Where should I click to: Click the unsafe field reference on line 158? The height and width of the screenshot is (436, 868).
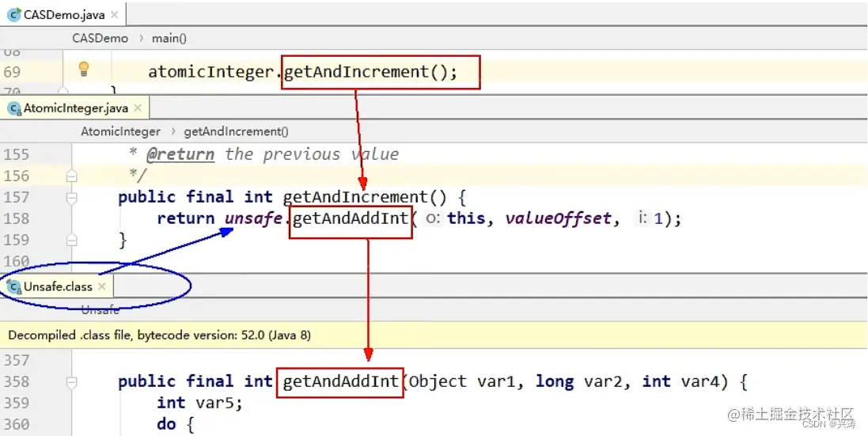click(254, 218)
